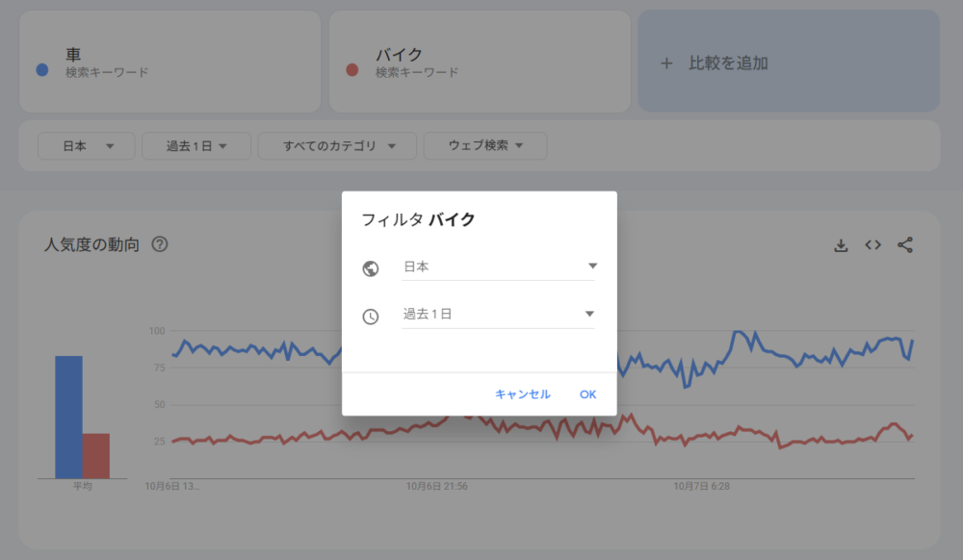Open the ウェブ検索 search type dropdown
963x560 pixels.
pyautogui.click(x=485, y=146)
